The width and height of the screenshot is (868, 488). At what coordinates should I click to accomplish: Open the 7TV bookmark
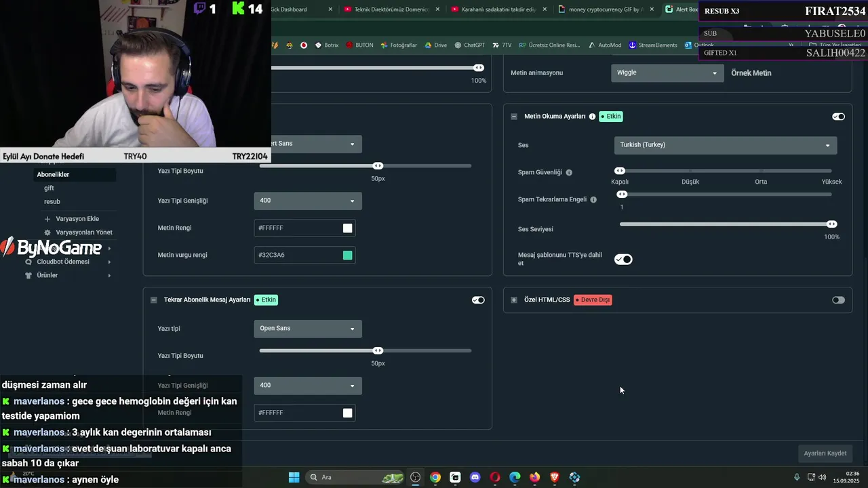click(x=502, y=45)
